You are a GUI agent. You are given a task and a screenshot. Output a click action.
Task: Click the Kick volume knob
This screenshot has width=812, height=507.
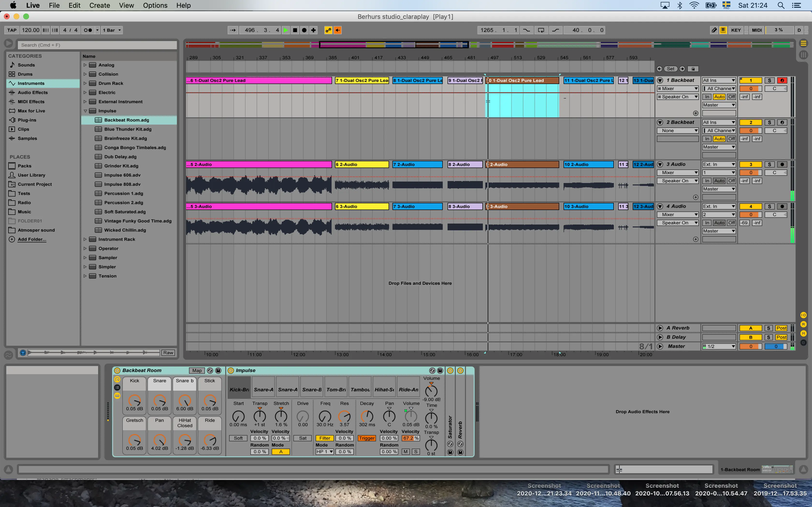135,400
